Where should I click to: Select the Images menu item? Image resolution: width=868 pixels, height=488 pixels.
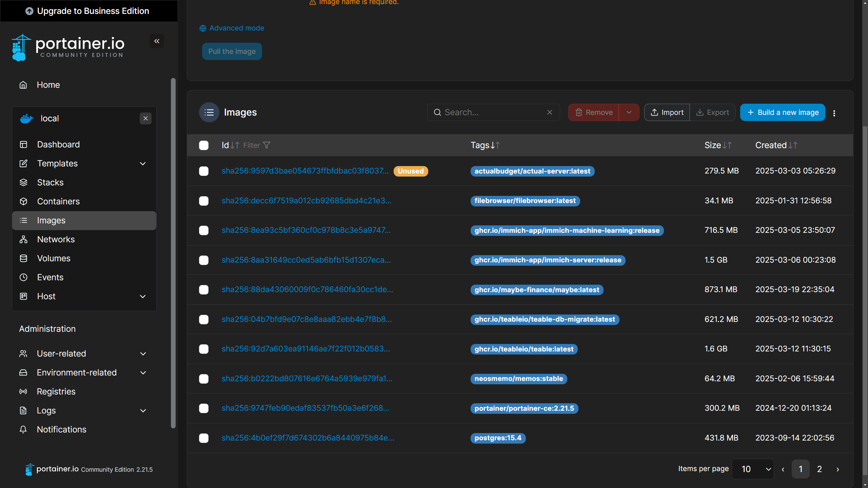click(84, 220)
